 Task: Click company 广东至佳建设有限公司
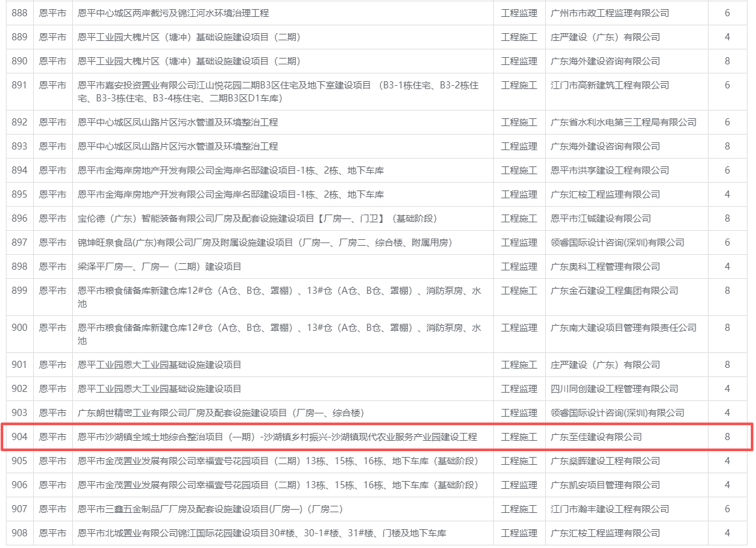[596, 437]
